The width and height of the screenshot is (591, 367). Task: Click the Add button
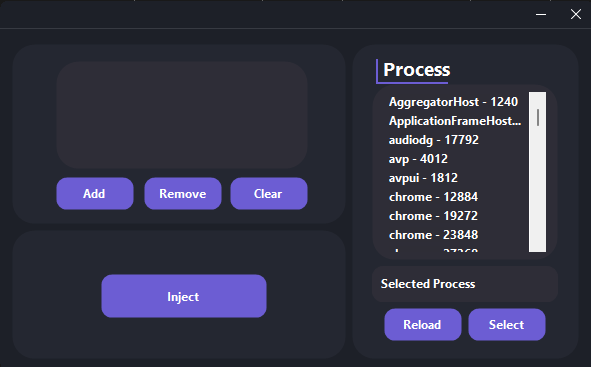pyautogui.click(x=95, y=193)
